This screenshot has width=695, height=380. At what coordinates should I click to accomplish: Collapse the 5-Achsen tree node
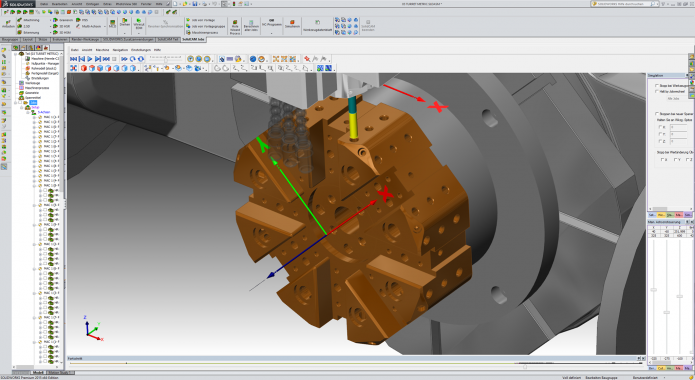tap(28, 112)
